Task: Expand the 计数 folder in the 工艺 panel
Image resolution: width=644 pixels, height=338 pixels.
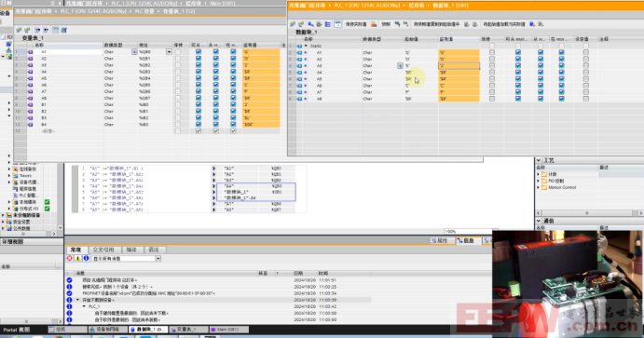Action: point(539,174)
